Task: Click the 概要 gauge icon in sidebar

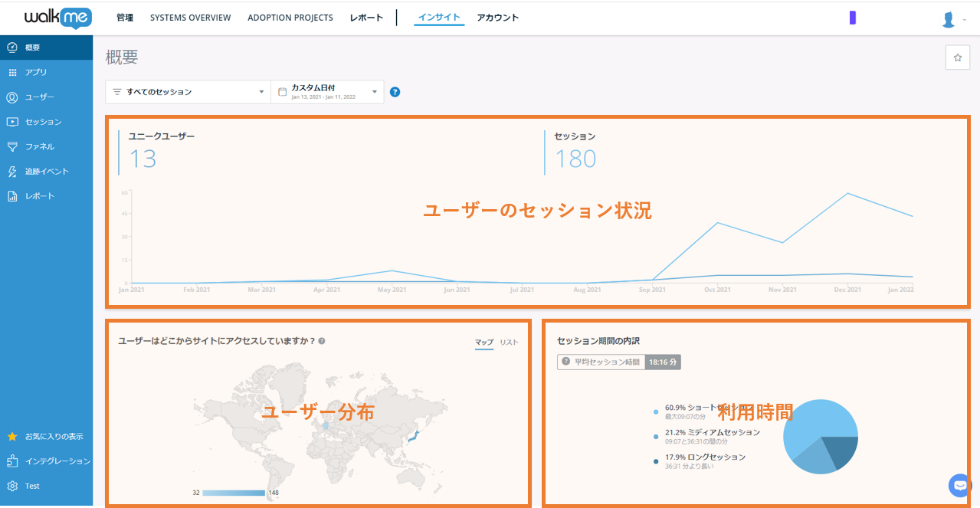Action: [12, 48]
